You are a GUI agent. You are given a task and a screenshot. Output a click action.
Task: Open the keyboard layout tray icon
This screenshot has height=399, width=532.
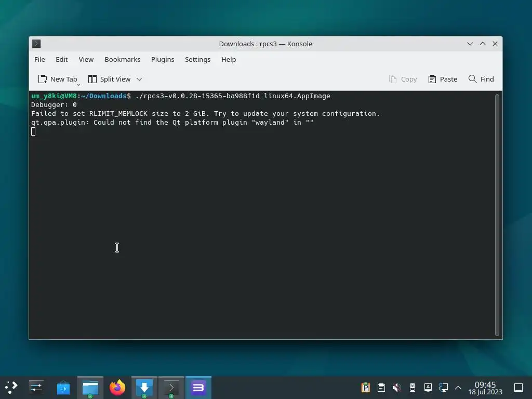pos(428,388)
